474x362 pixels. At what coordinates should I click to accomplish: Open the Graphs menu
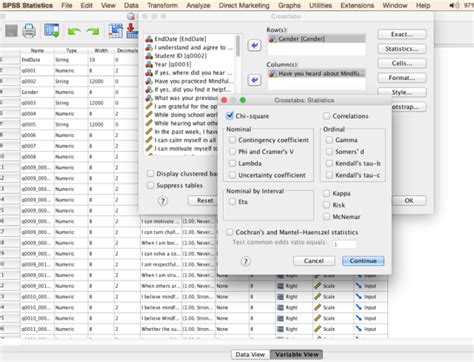point(289,5)
